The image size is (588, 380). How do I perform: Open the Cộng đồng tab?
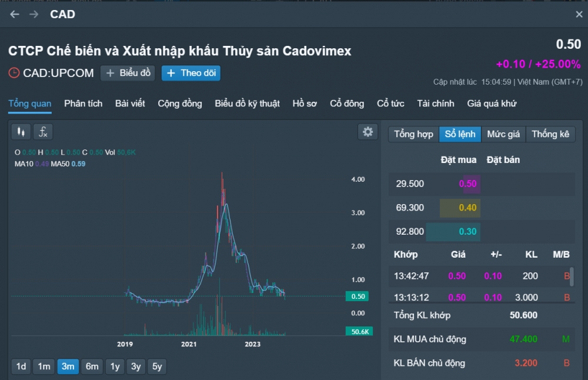pyautogui.click(x=180, y=104)
